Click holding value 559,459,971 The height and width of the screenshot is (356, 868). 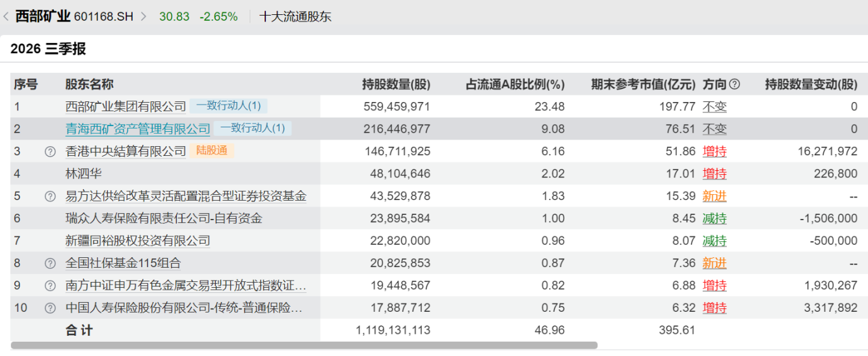tap(397, 107)
